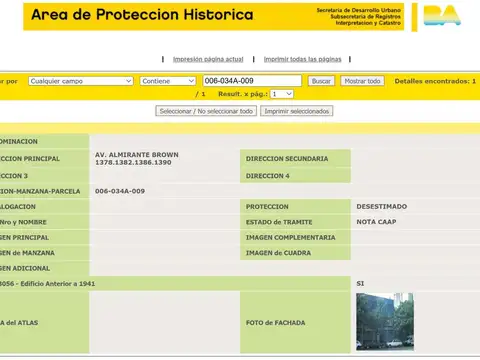480x360 pixels.
Task: Click the 'DIRECCION SECUNDARIA' label
Action: coord(287,159)
